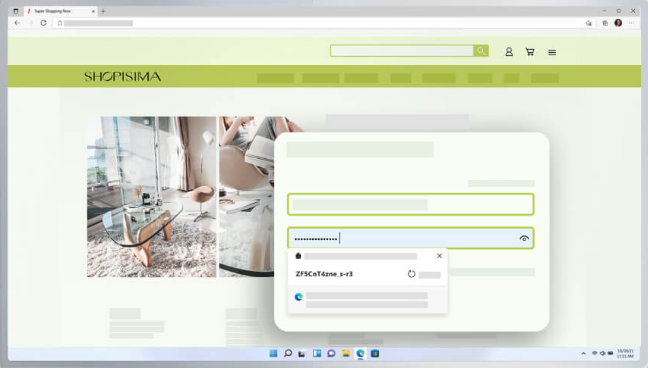648x368 pixels.
Task: Click Microsoft Edge taskbar icon
Action: [360, 354]
